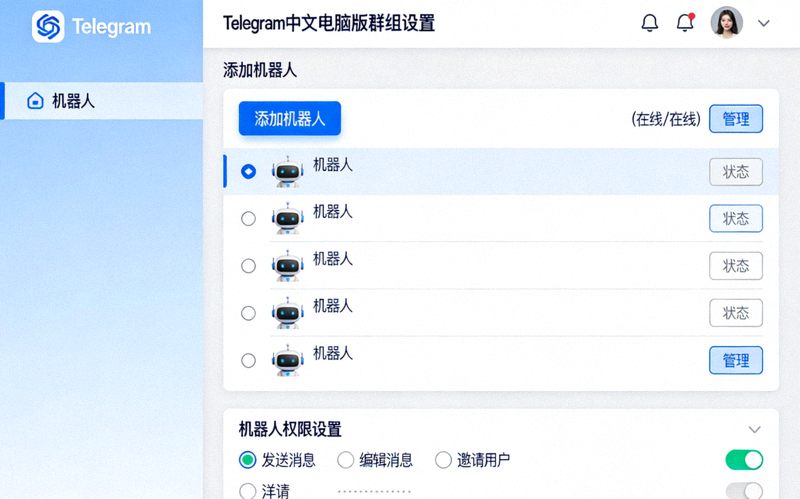Click the 状态 button in the fourth robot row

(736, 313)
